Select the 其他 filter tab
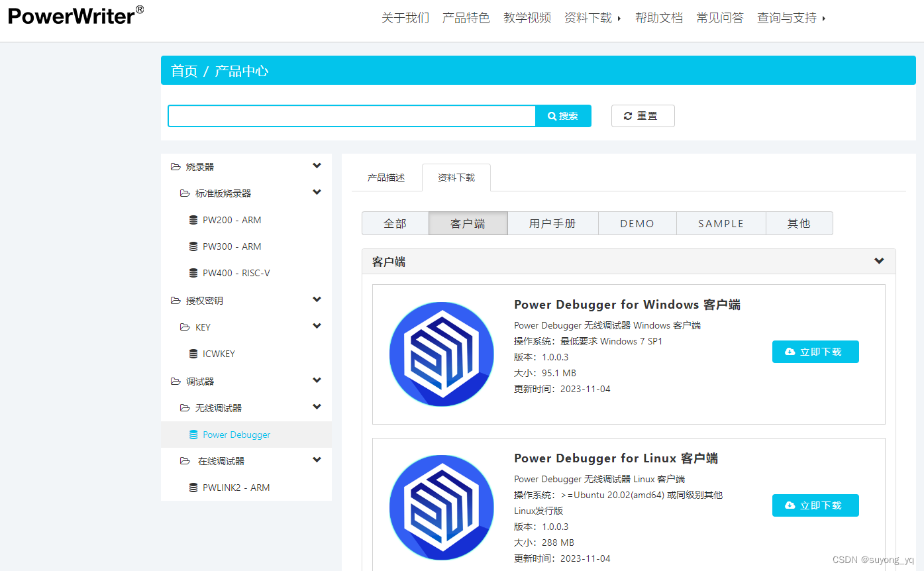 (799, 224)
